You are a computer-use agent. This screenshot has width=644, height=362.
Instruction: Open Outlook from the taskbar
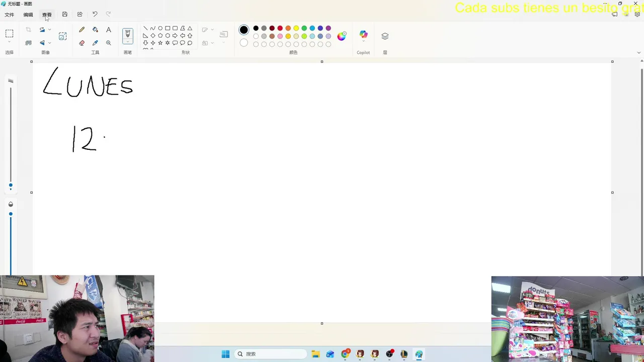330,354
